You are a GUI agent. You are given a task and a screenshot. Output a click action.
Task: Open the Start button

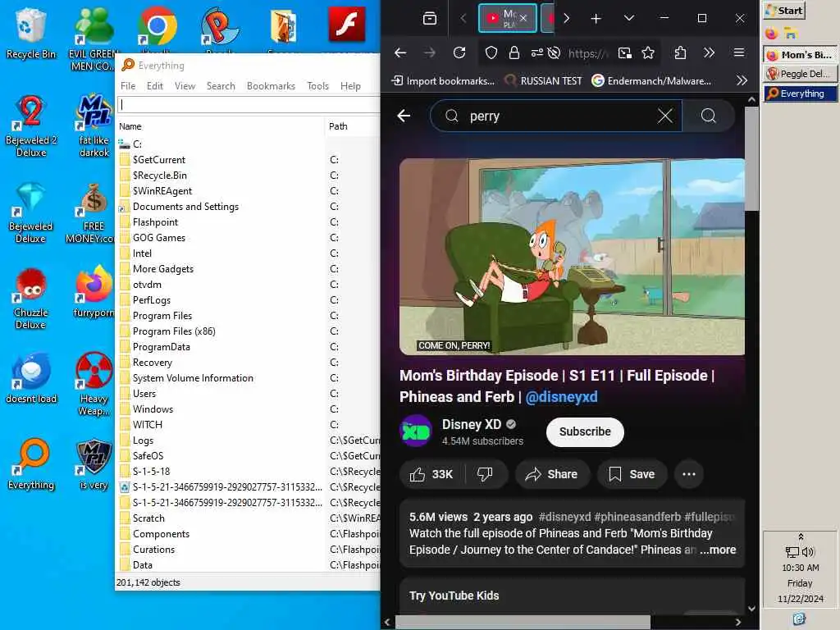tap(785, 10)
